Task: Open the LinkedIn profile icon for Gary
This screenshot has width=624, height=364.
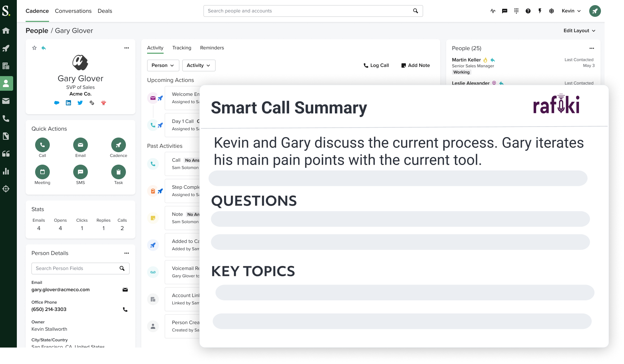Action: click(x=68, y=103)
